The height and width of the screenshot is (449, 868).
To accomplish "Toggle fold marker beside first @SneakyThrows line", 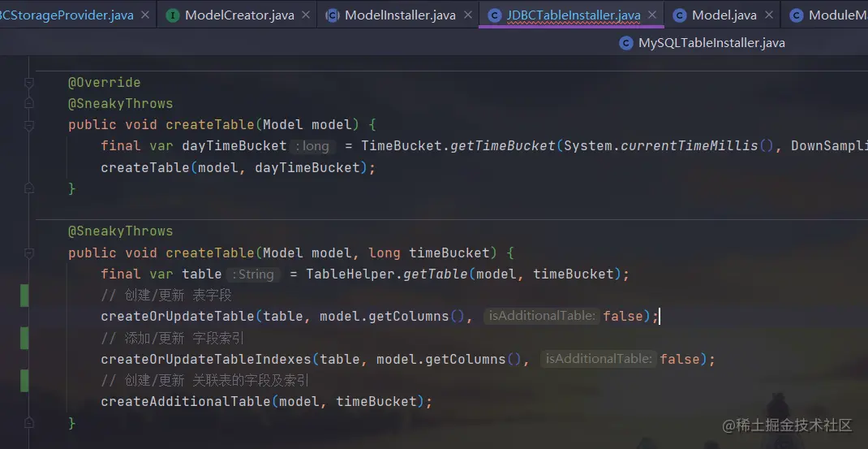I will coord(28,104).
